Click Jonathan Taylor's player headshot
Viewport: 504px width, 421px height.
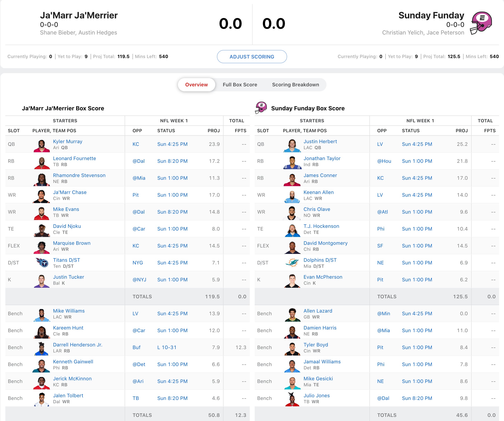(292, 163)
